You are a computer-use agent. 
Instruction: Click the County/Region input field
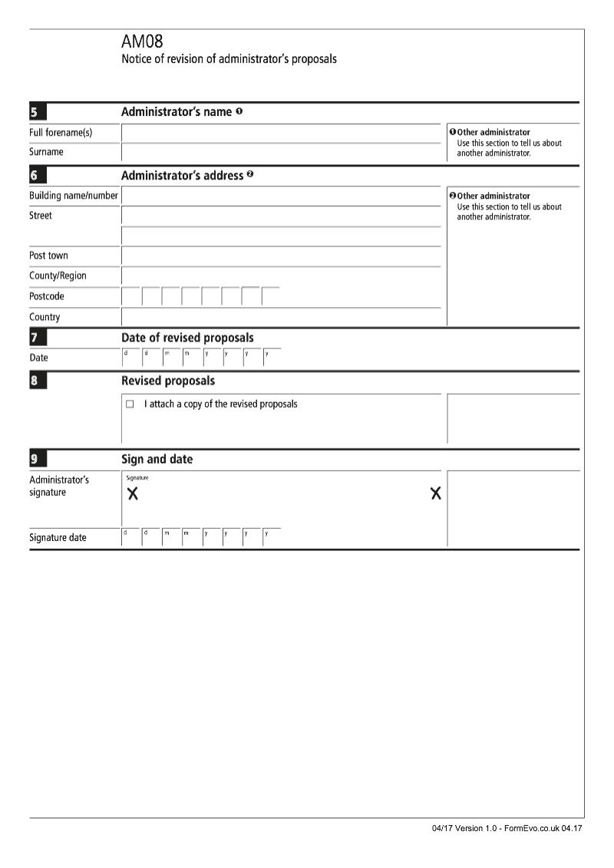(281, 276)
